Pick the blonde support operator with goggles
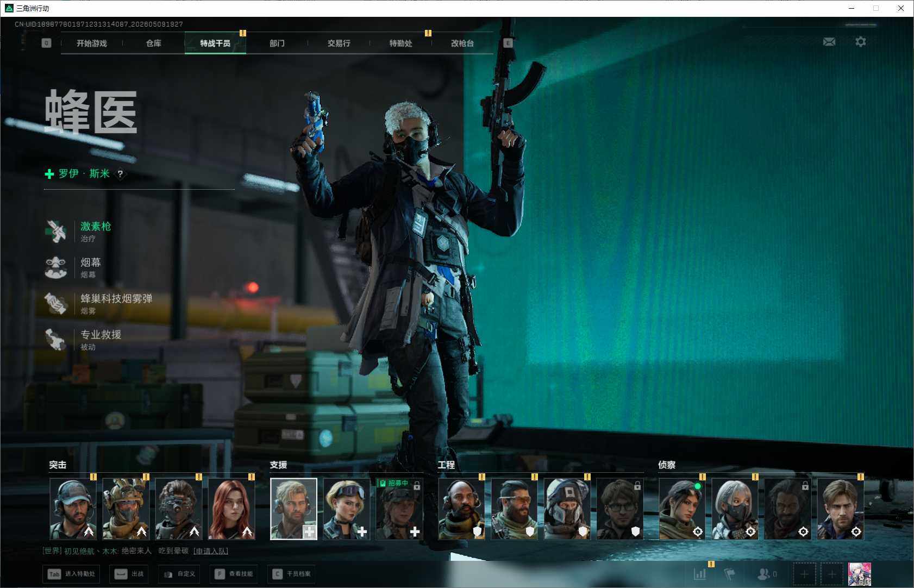The image size is (914, 588). coord(346,509)
